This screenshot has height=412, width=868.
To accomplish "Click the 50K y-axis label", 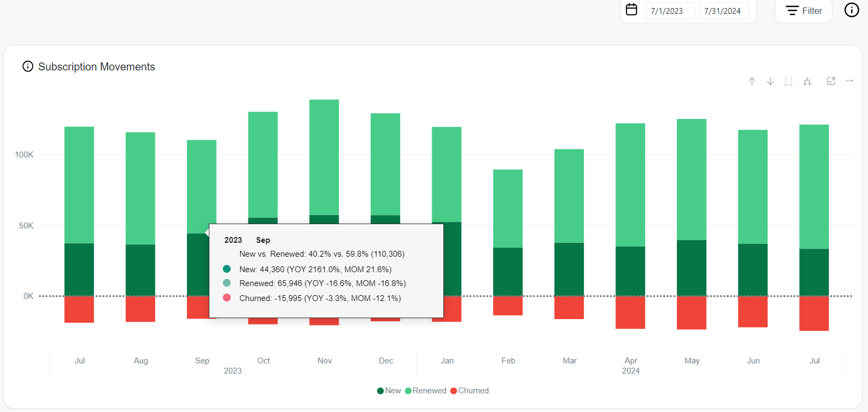I will point(26,226).
